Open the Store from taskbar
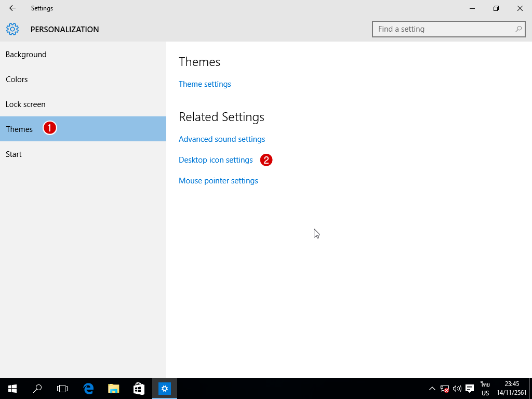The height and width of the screenshot is (399, 532). click(139, 388)
